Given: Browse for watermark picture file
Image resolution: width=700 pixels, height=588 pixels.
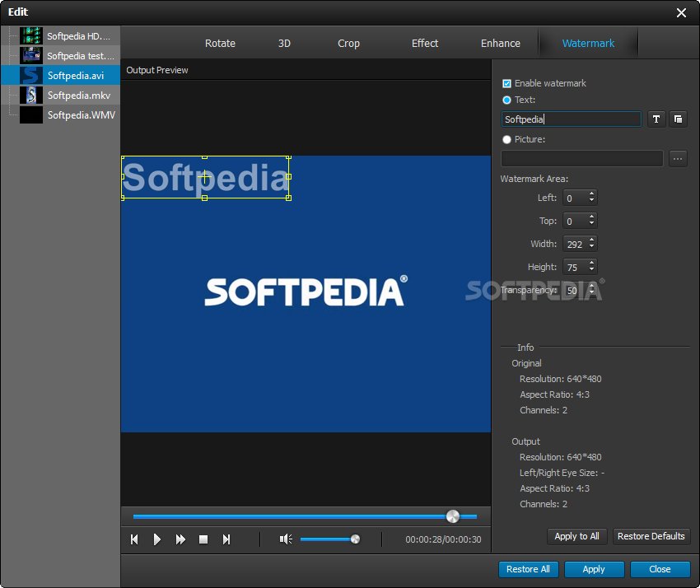Looking at the screenshot, I should point(678,159).
